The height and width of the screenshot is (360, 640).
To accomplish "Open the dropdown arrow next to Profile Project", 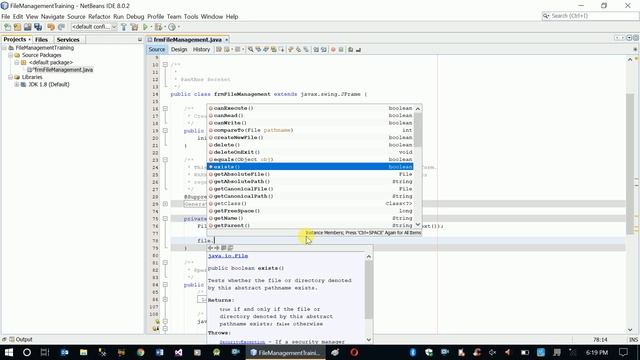I will (x=178, y=27).
